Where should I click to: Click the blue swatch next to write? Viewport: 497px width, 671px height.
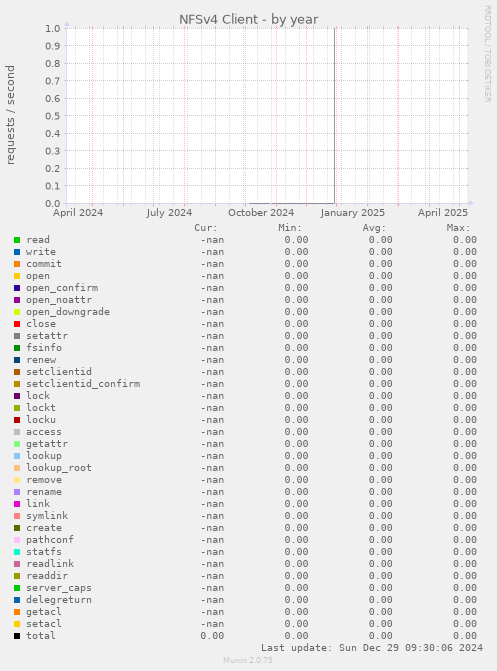17,252
